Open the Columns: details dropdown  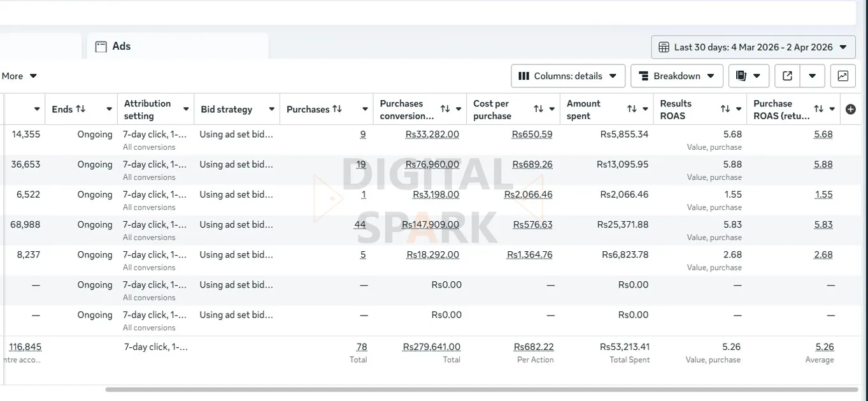click(x=567, y=76)
